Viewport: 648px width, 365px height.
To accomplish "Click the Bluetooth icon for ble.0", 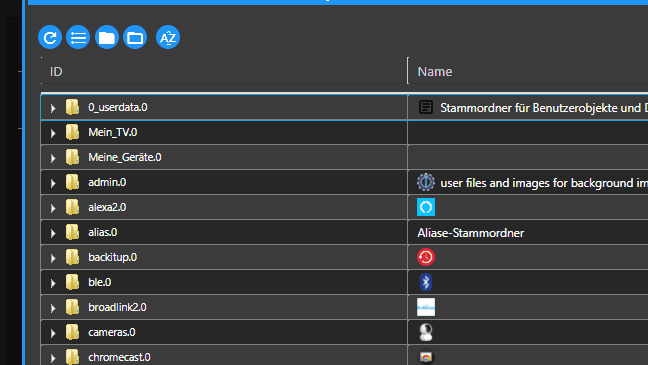I will [426, 282].
